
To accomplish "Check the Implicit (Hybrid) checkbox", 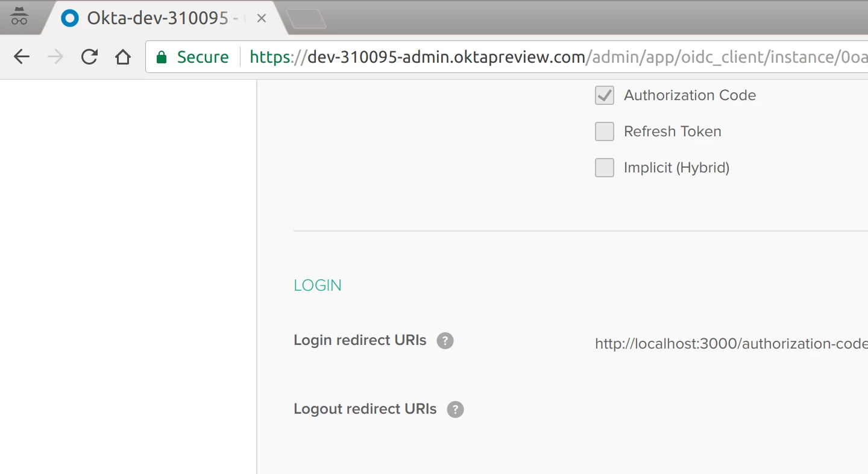I will pos(605,168).
